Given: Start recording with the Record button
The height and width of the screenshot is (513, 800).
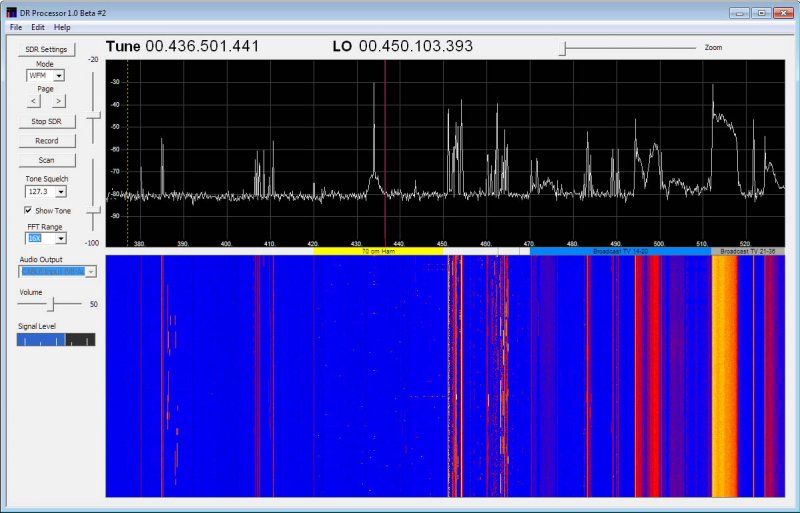Looking at the screenshot, I should pyautogui.click(x=46, y=141).
